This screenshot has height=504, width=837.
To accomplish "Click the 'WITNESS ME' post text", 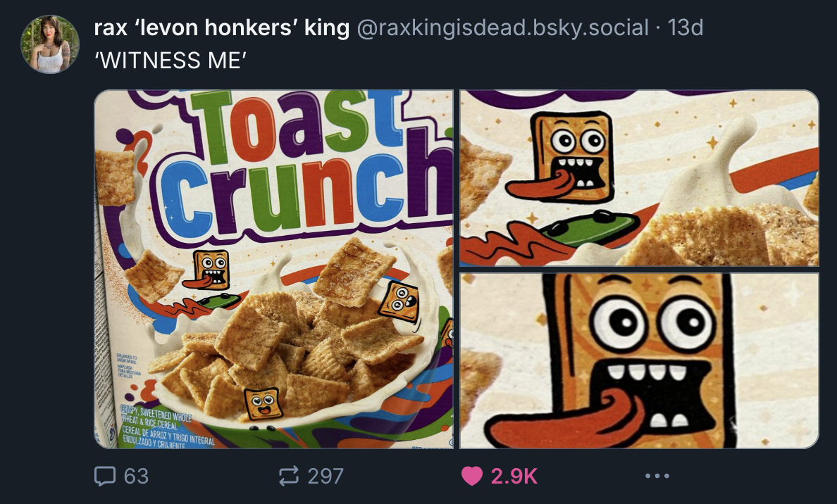I will (169, 60).
